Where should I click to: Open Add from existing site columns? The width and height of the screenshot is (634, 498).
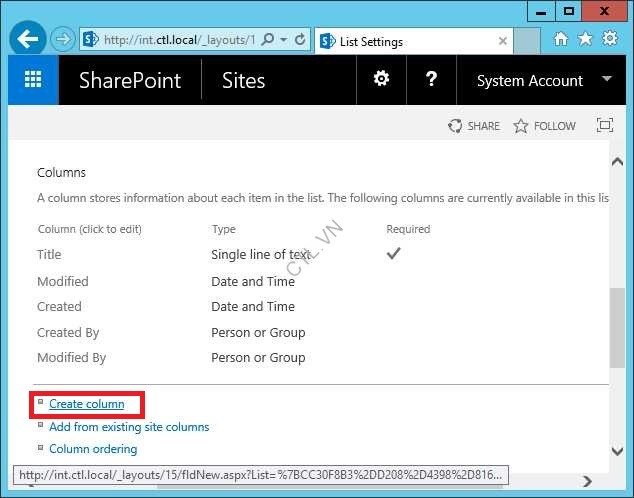tap(129, 427)
